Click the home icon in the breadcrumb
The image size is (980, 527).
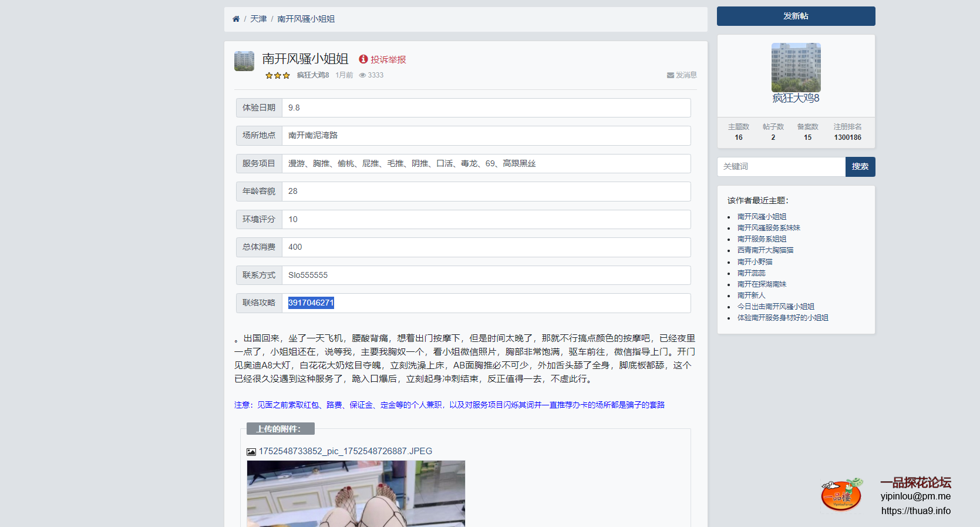pyautogui.click(x=236, y=19)
